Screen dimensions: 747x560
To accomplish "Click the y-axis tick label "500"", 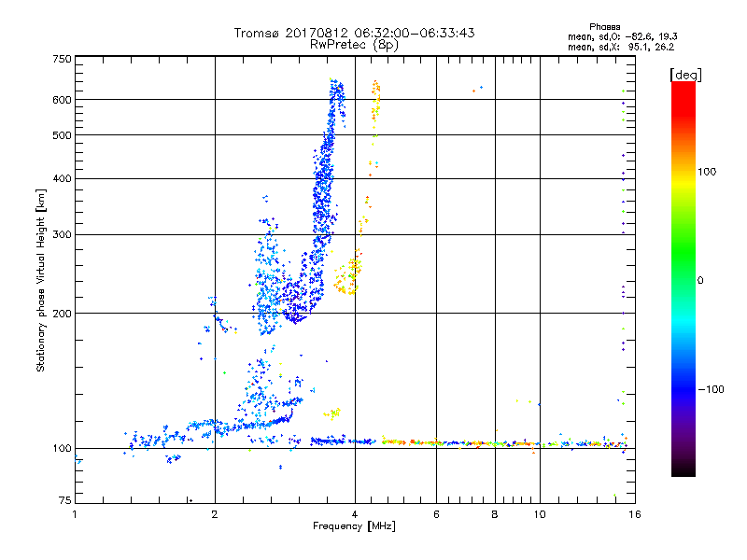I will pos(62,135).
